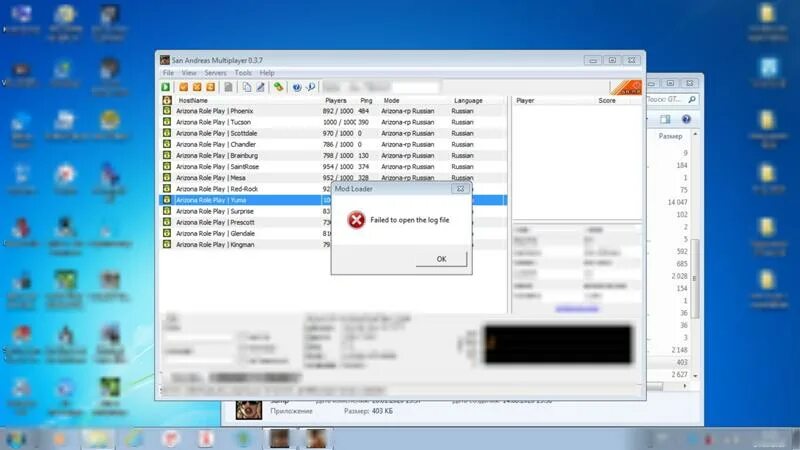
Task: Click the third orange Refresh Server toolbar icon
Action: pyautogui.click(x=211, y=87)
